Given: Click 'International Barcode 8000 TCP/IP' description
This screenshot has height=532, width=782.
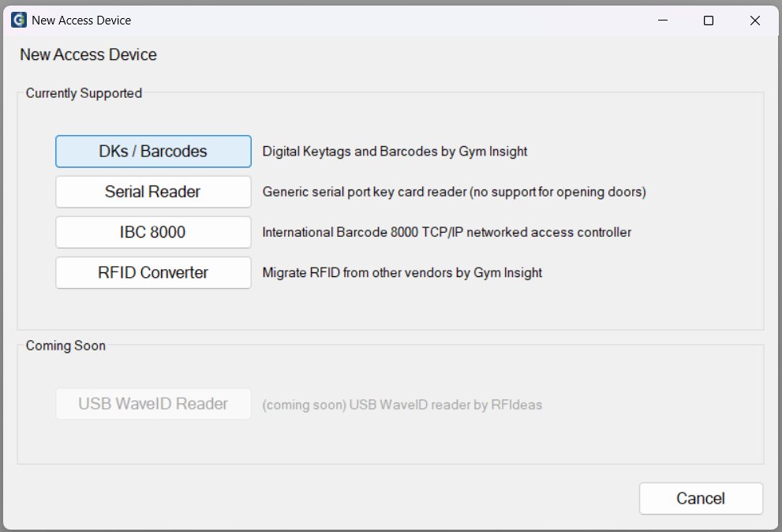Looking at the screenshot, I should [x=447, y=232].
